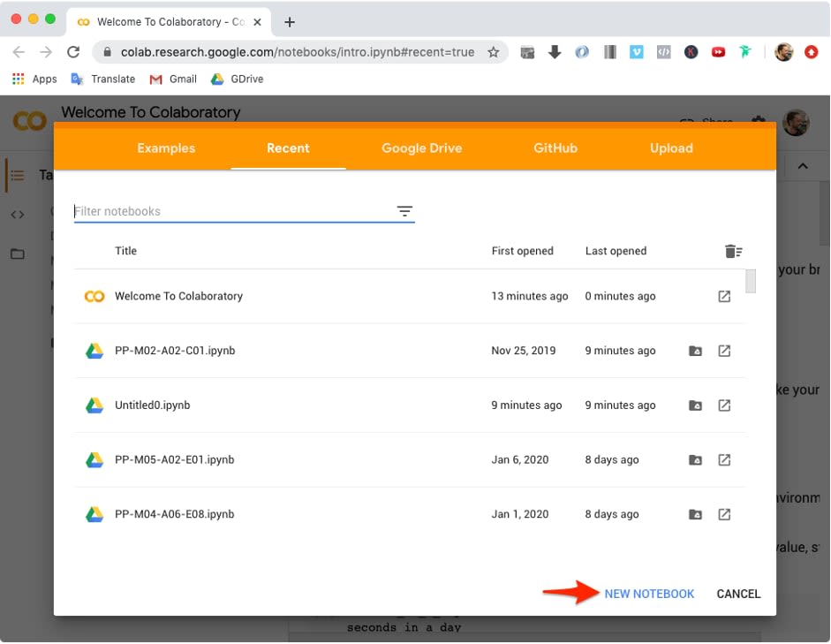The image size is (831, 644).
Task: Open the GitHub tab
Action: (555, 148)
